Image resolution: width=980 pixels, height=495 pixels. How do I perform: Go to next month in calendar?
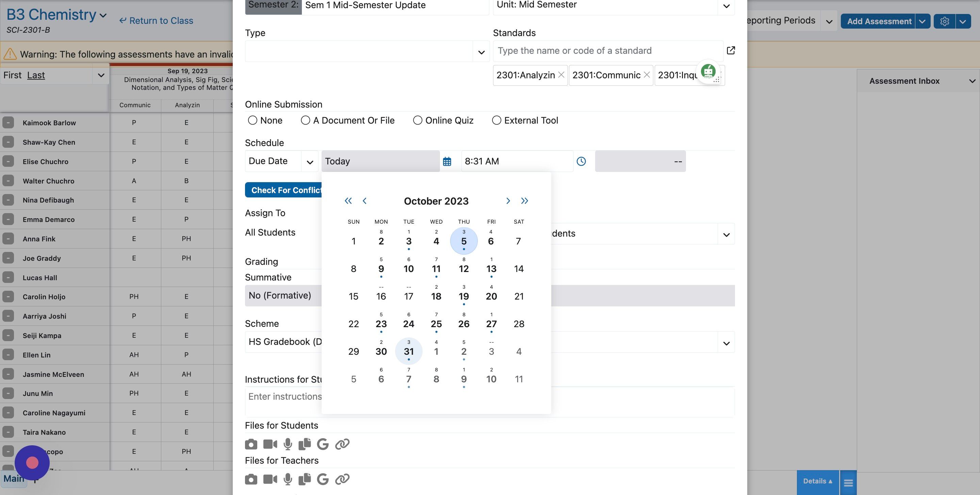[x=508, y=201]
